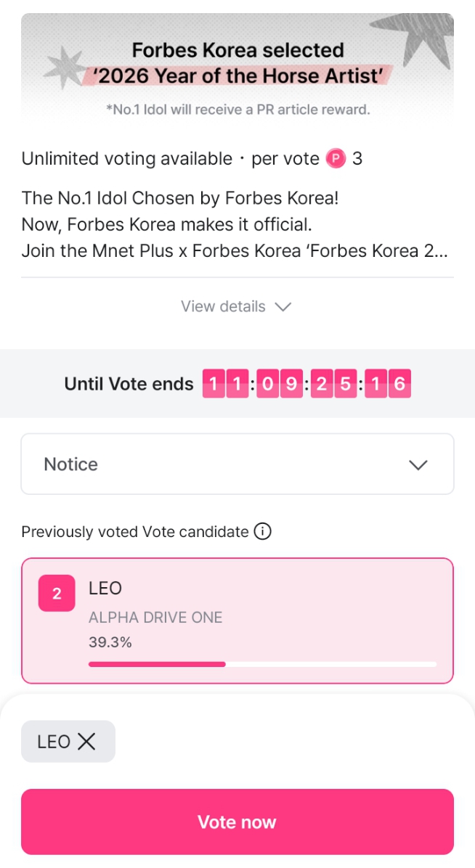Click the 39.3% vote progress bar
Image resolution: width=475 pixels, height=868 pixels.
tap(262, 663)
